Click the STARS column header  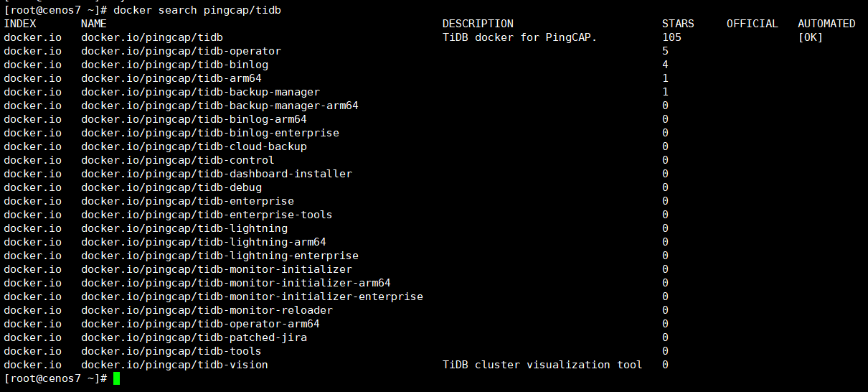[678, 24]
